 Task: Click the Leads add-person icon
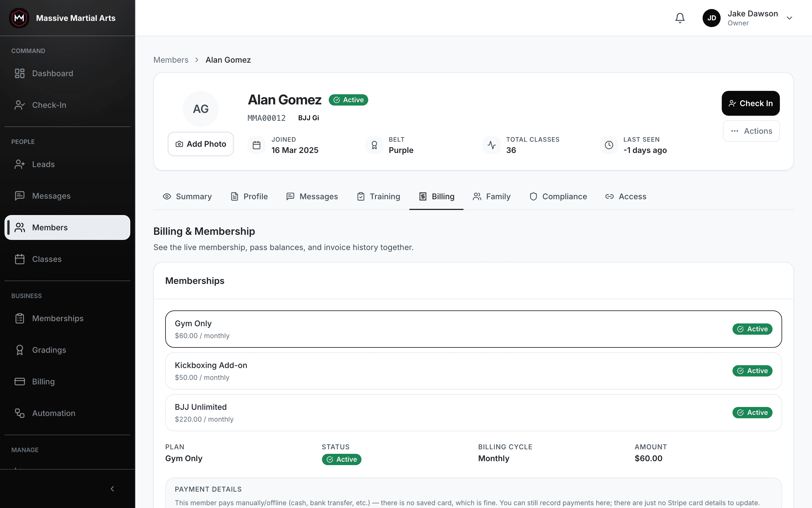pos(20,164)
